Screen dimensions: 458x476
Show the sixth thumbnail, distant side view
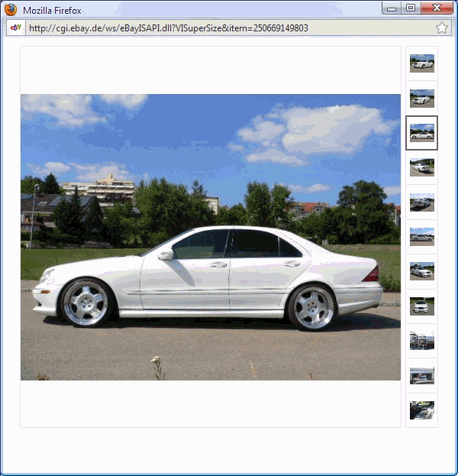pyautogui.click(x=422, y=237)
